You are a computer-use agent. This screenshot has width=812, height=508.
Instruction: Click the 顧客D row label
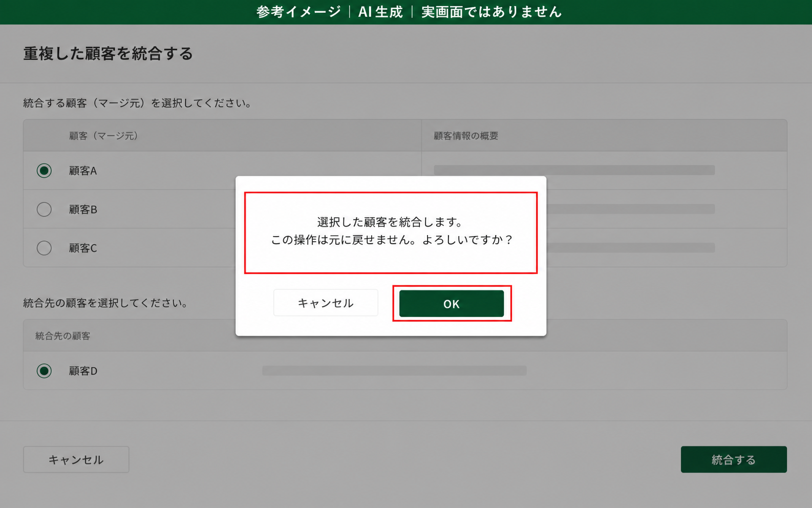[x=83, y=371]
